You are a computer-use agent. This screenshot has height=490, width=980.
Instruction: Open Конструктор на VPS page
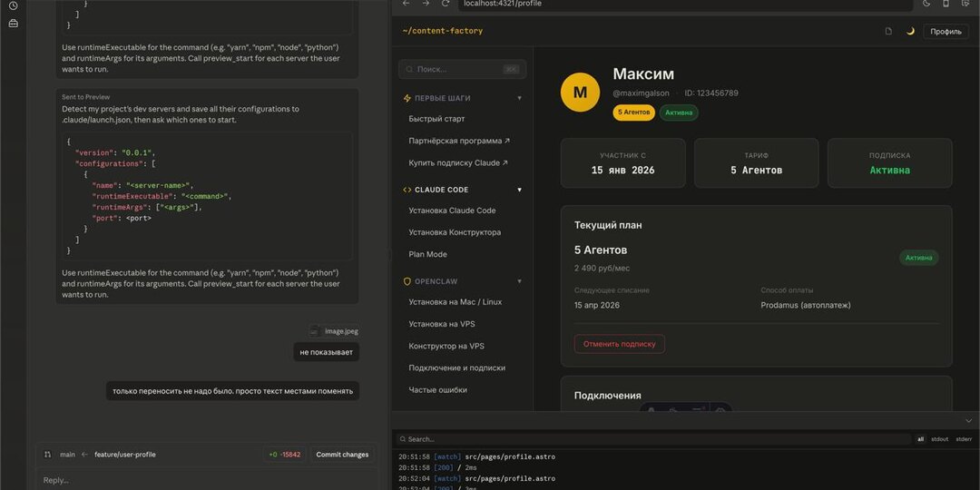coord(446,347)
